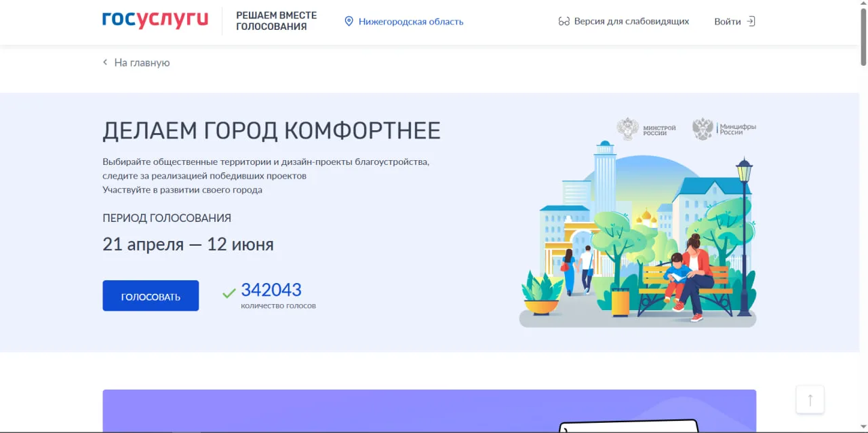Image resolution: width=868 pixels, height=433 pixels.
Task: Open Версия для слабовидящих
Action: click(631, 21)
